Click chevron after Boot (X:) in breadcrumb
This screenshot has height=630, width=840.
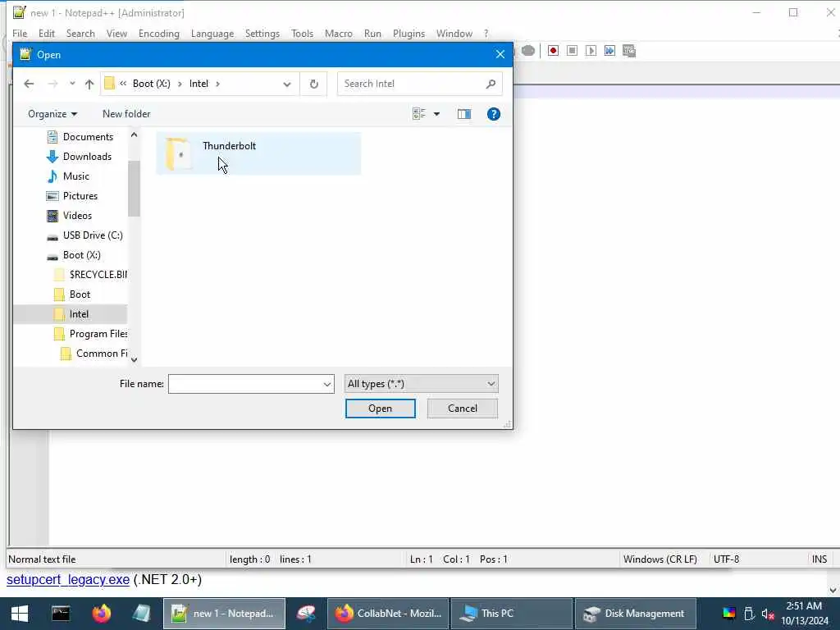[180, 84]
